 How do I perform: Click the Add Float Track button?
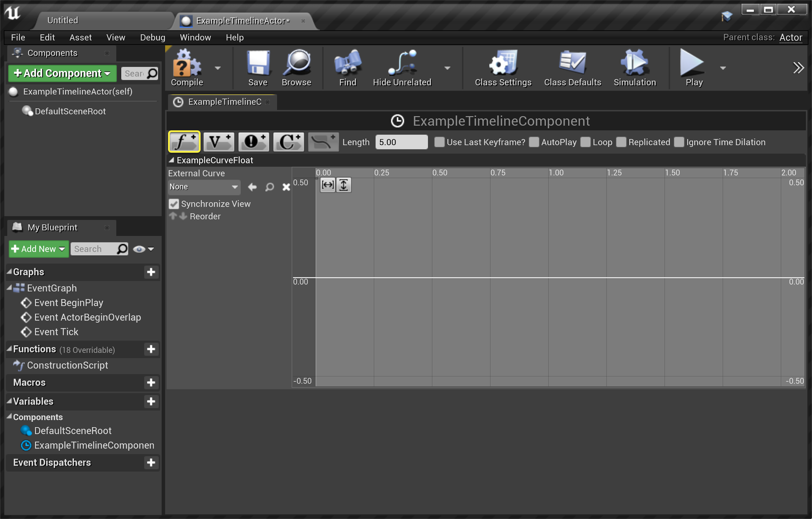coord(184,142)
